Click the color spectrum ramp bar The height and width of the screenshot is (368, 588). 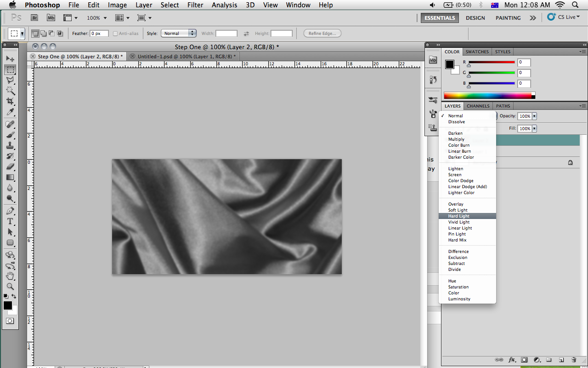[x=487, y=96]
